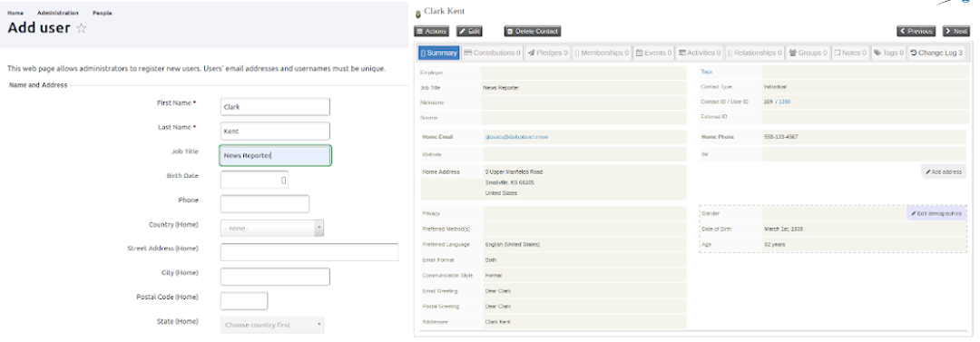This screenshot has height=342, width=980.
Task: Click the United States address line
Action: pyautogui.click(x=501, y=193)
